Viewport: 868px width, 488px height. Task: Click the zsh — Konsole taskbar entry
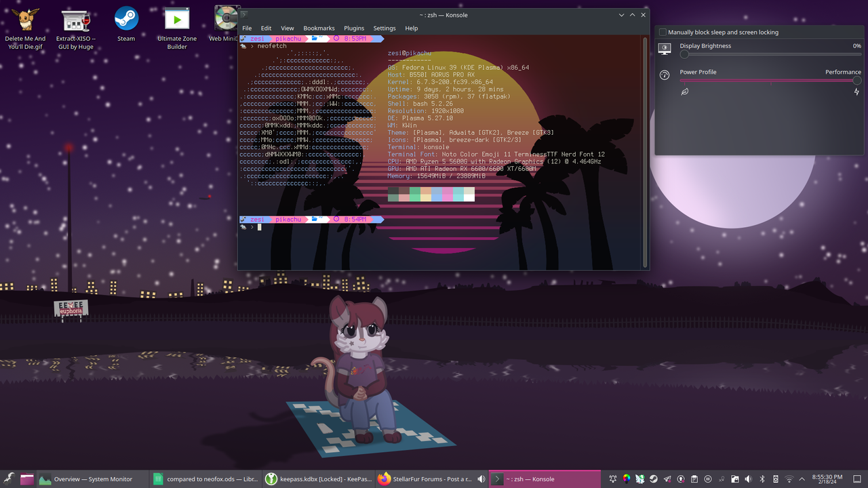click(x=545, y=479)
